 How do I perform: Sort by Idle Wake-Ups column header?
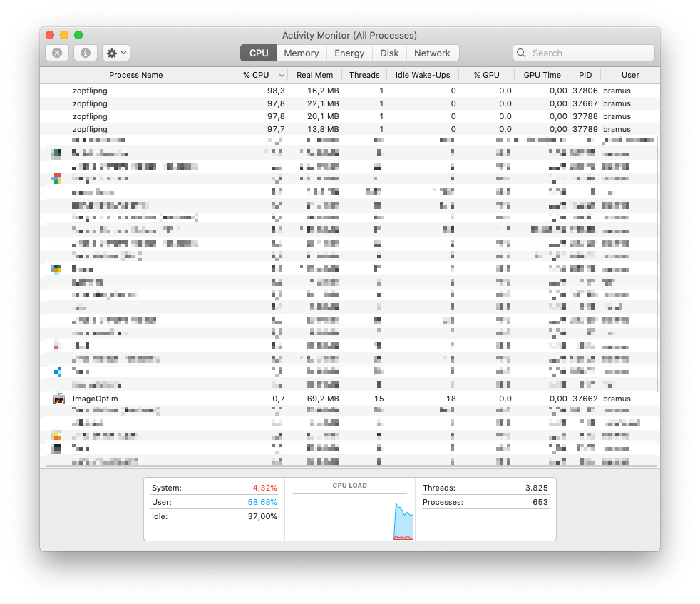[x=423, y=75]
